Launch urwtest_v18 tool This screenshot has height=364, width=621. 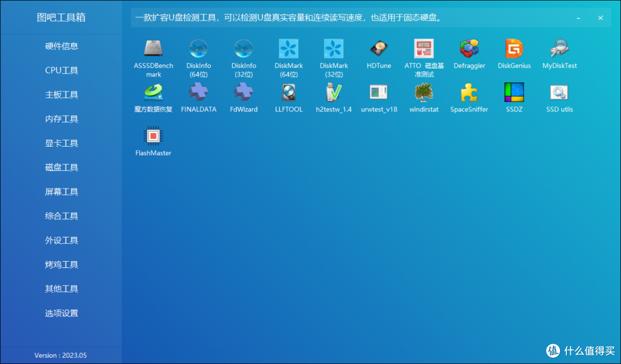click(379, 92)
